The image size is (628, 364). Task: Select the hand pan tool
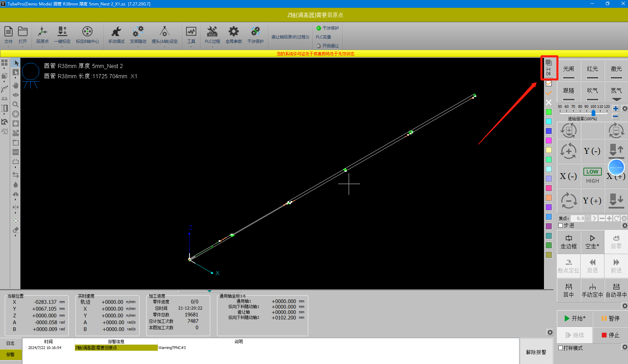click(x=16, y=85)
